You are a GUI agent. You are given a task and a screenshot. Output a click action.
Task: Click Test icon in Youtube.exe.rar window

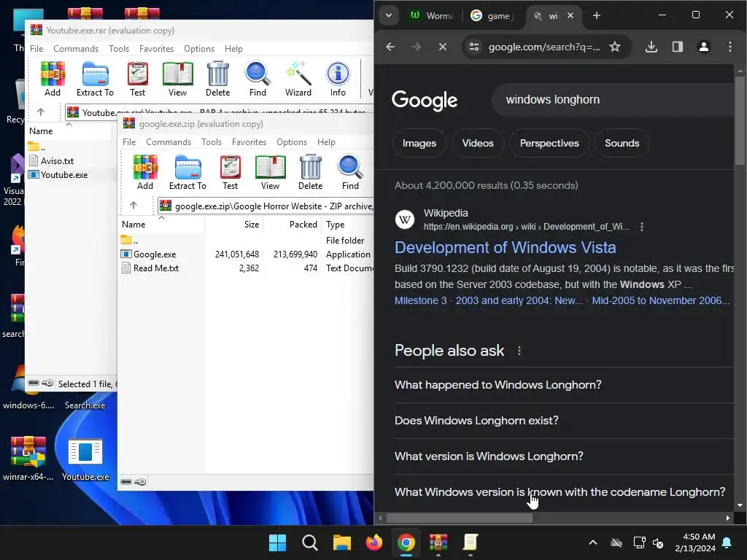pyautogui.click(x=137, y=79)
